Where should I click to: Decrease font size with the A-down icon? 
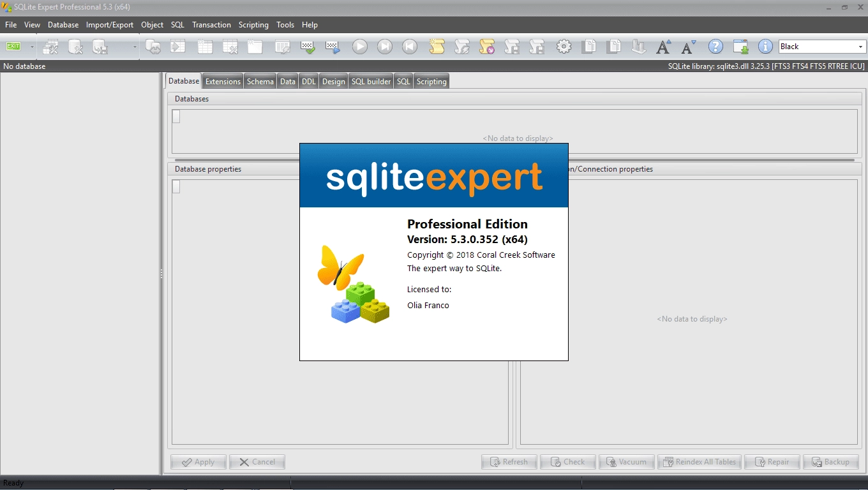689,47
